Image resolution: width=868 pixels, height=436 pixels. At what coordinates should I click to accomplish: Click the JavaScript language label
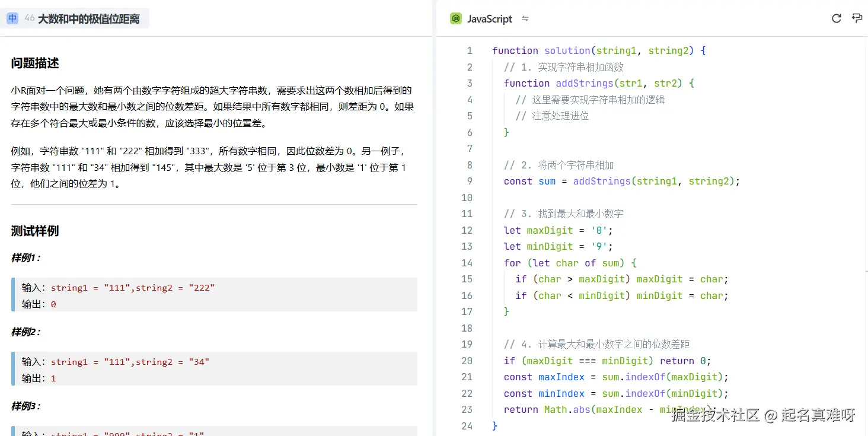[489, 19]
